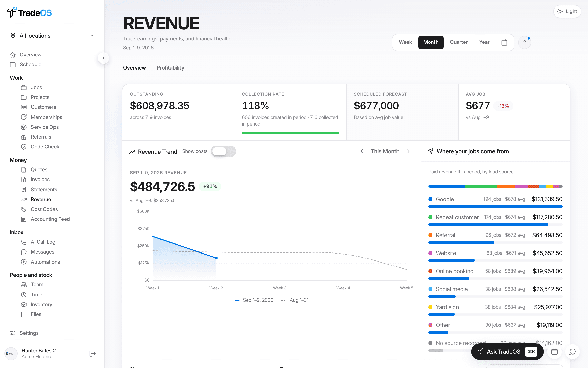Select the Overview tab under Revenue

tap(134, 68)
